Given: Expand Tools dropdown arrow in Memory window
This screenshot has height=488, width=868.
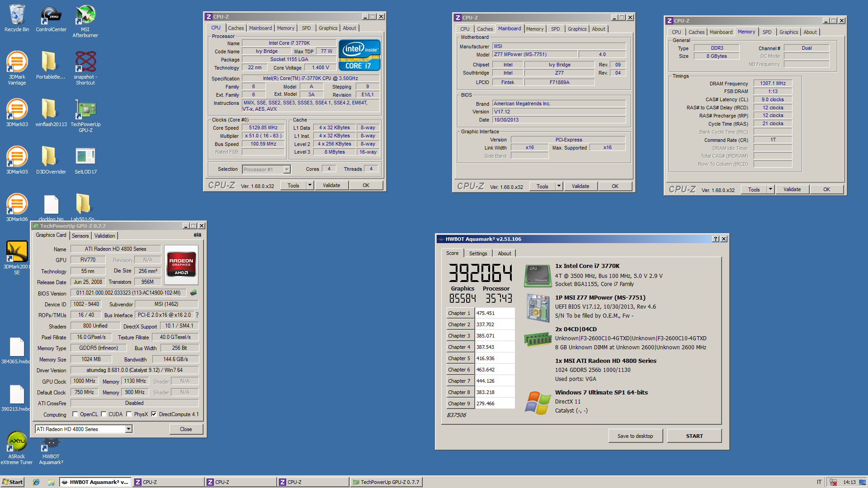Looking at the screenshot, I should [x=770, y=189].
